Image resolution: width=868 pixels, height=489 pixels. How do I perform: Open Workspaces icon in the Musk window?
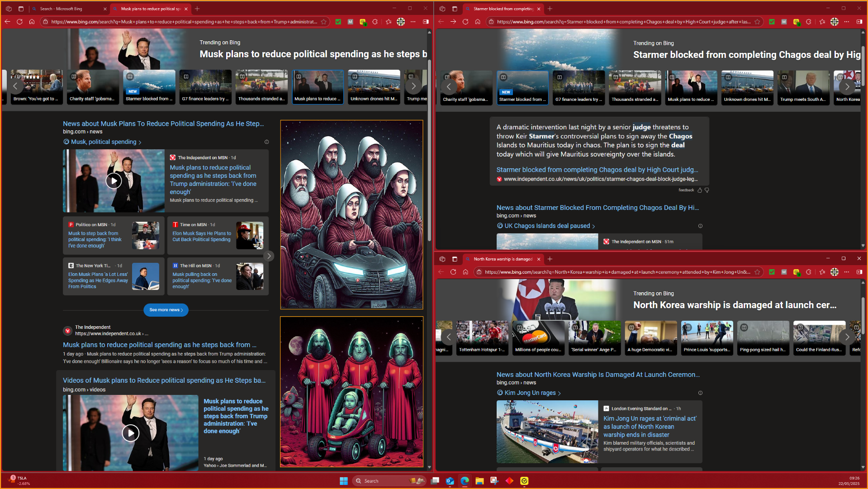tap(9, 9)
